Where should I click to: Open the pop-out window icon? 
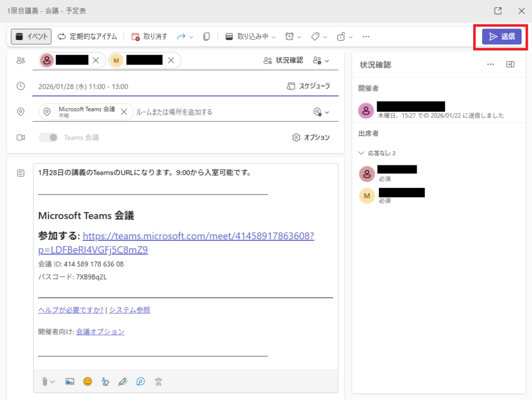coord(498,11)
